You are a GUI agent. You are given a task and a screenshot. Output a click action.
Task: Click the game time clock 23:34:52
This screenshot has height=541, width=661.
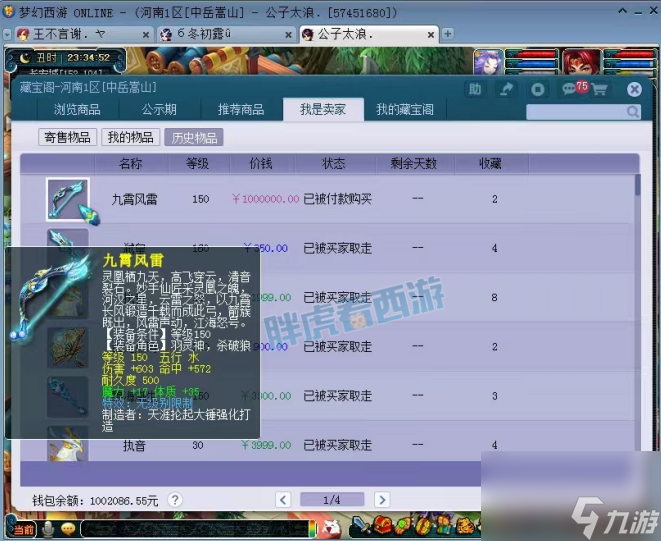tap(89, 58)
